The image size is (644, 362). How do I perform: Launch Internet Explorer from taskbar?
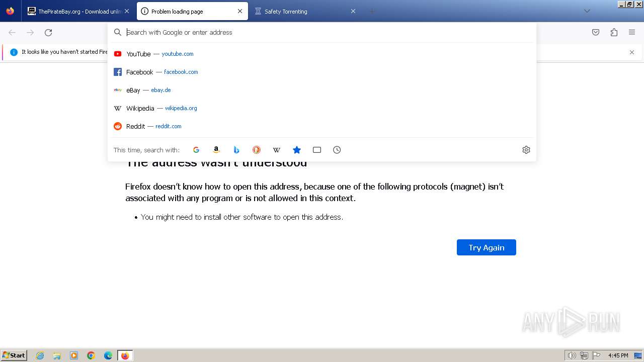coord(40,355)
